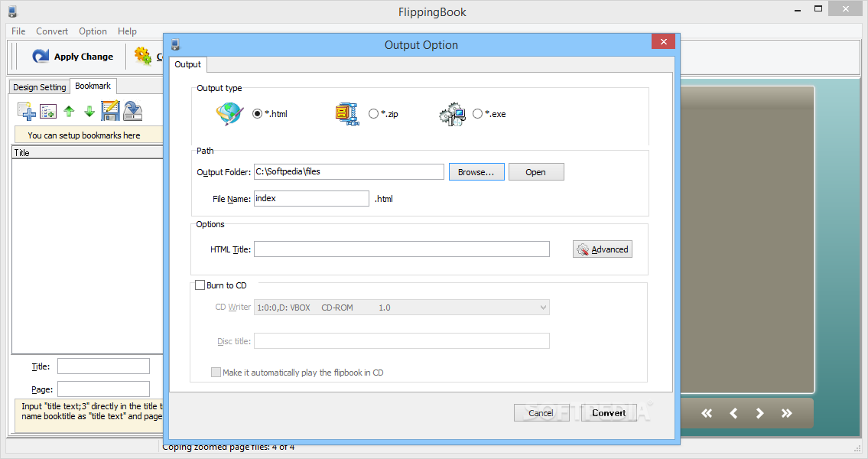Maximize the FlippingBook window
The width and height of the screenshot is (868, 459).
(x=818, y=9)
